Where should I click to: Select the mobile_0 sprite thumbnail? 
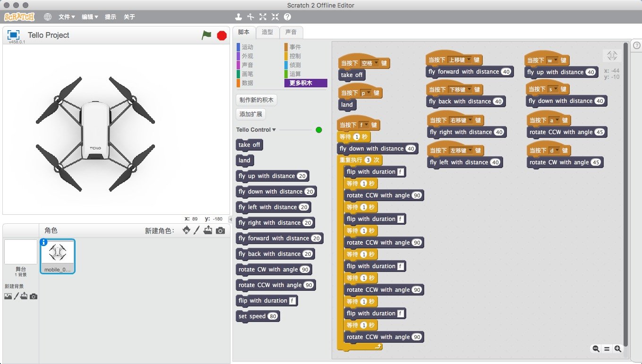(x=57, y=256)
